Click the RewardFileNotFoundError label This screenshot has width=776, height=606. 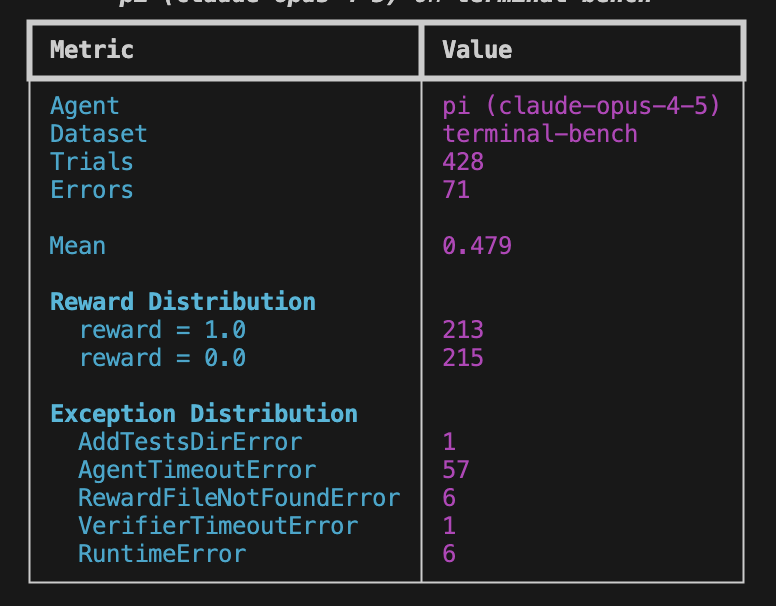(x=239, y=498)
